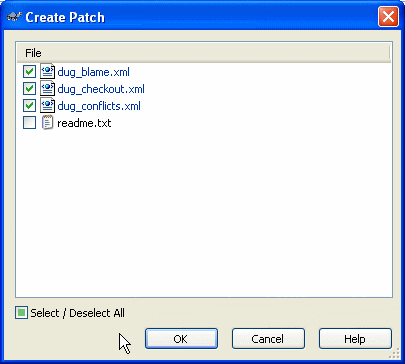Close the Create Patch window
Screen dimensions: 405x364
click(388, 16)
